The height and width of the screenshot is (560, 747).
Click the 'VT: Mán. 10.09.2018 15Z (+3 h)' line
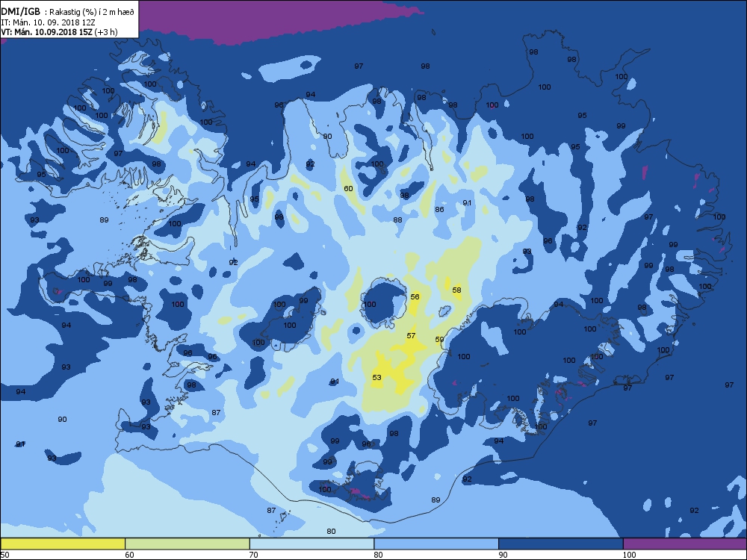(59, 32)
